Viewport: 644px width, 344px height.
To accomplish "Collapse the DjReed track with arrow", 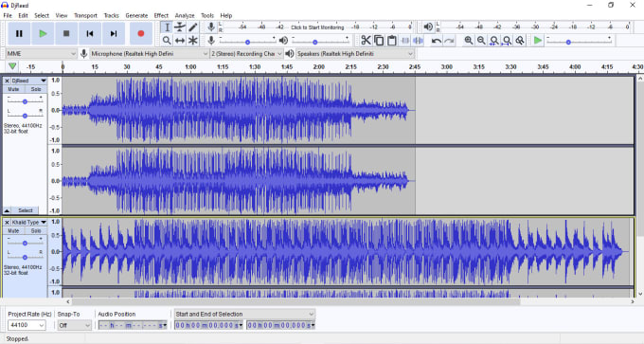I will pos(7,210).
